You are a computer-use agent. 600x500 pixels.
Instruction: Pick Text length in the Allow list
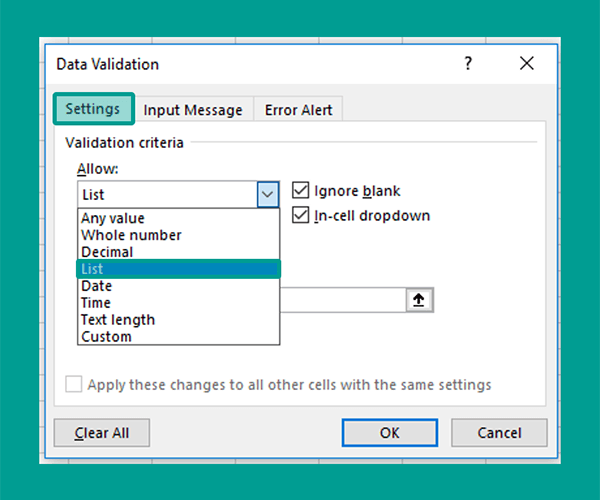click(x=178, y=320)
